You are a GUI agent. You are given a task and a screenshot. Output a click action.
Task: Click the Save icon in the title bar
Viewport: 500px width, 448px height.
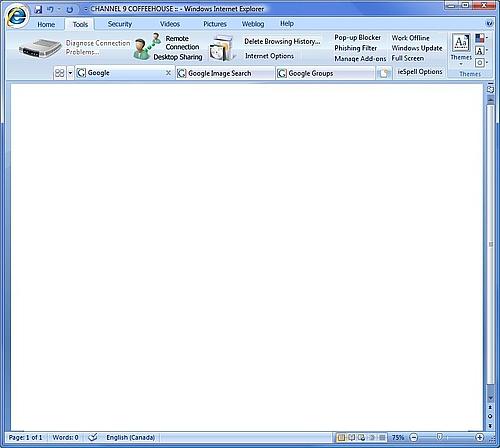[39, 9]
